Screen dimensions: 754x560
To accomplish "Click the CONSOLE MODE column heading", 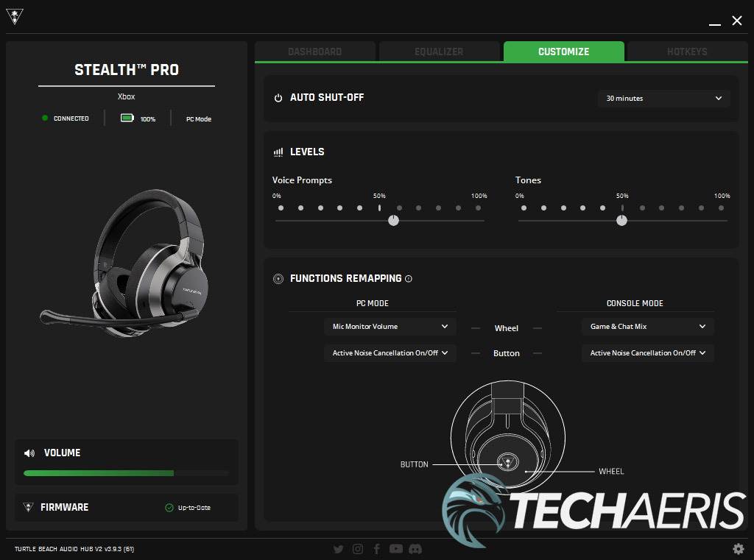I will pyautogui.click(x=635, y=303).
